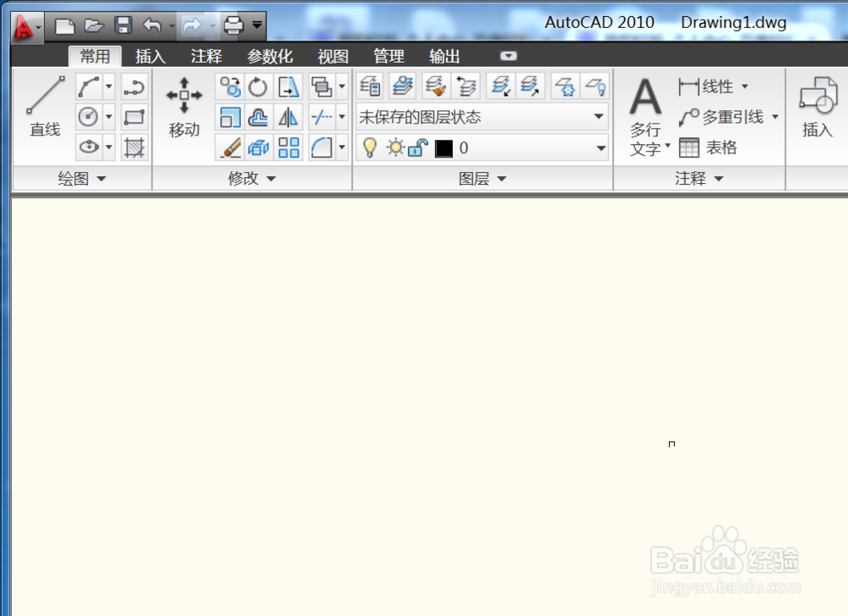Expand the Trim tool dropdown arrow
The height and width of the screenshot is (616, 848).
[342, 117]
